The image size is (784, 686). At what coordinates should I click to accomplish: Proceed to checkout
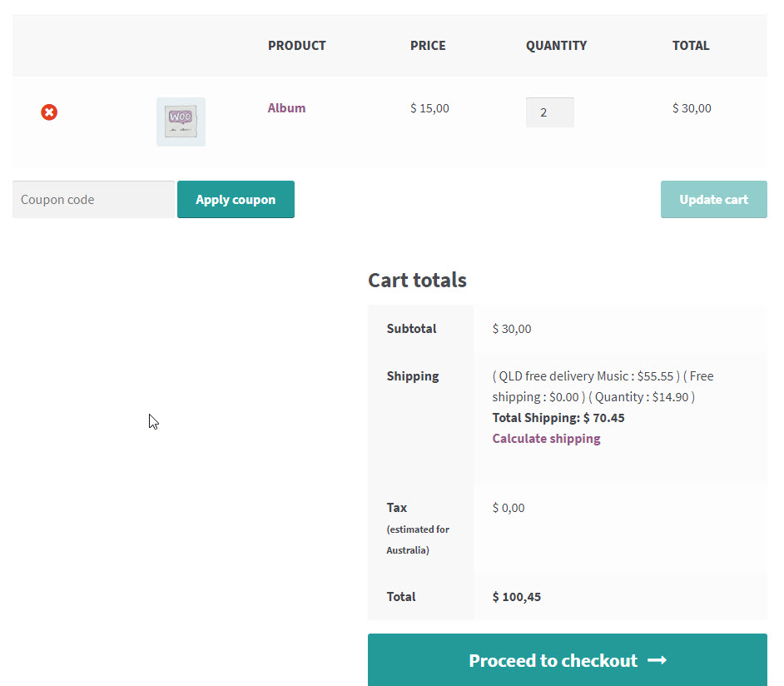pyautogui.click(x=568, y=660)
